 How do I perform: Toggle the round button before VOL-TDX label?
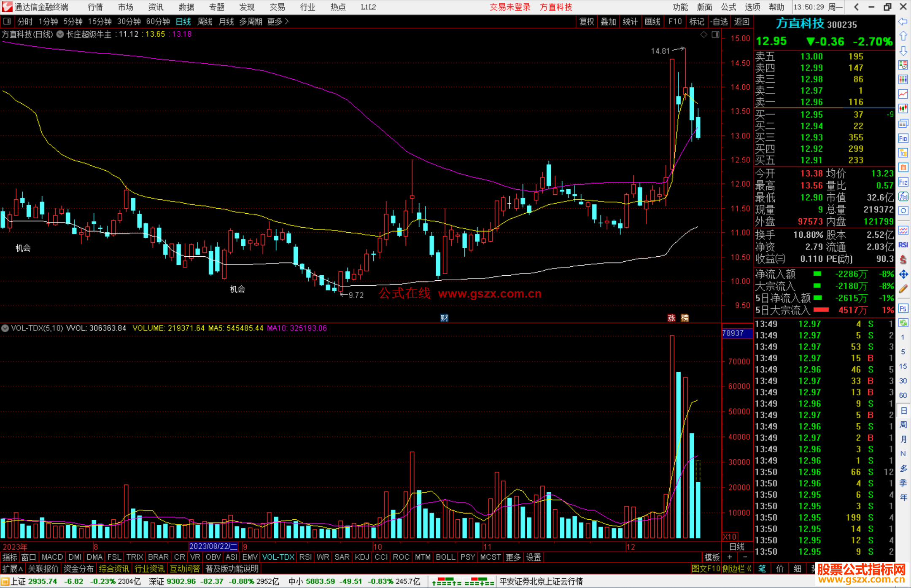(x=5, y=328)
